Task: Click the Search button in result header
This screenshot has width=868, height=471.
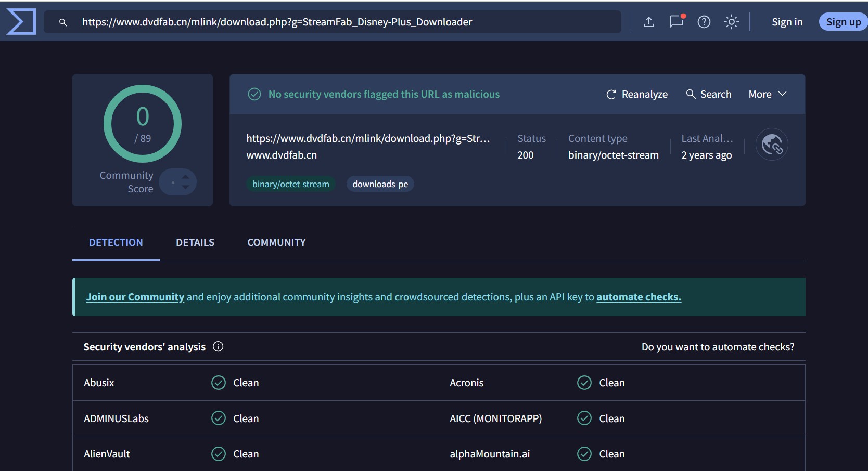Action: 708,94
